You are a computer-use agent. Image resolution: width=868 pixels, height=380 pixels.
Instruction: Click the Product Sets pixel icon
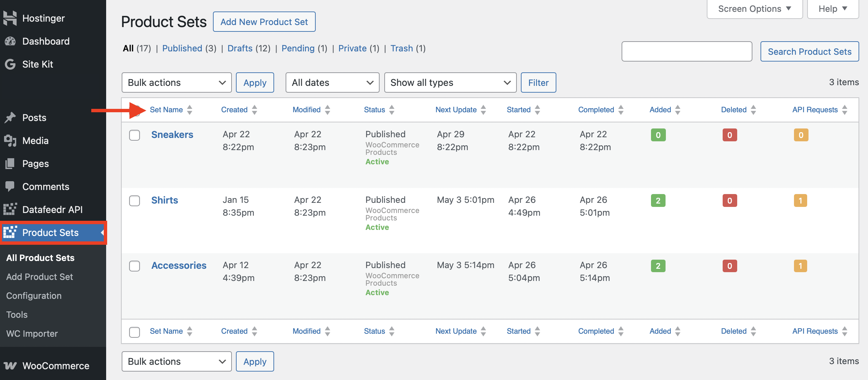point(10,233)
